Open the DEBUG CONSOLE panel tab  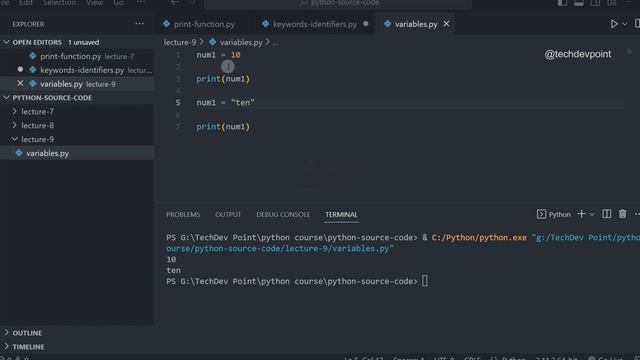point(283,214)
